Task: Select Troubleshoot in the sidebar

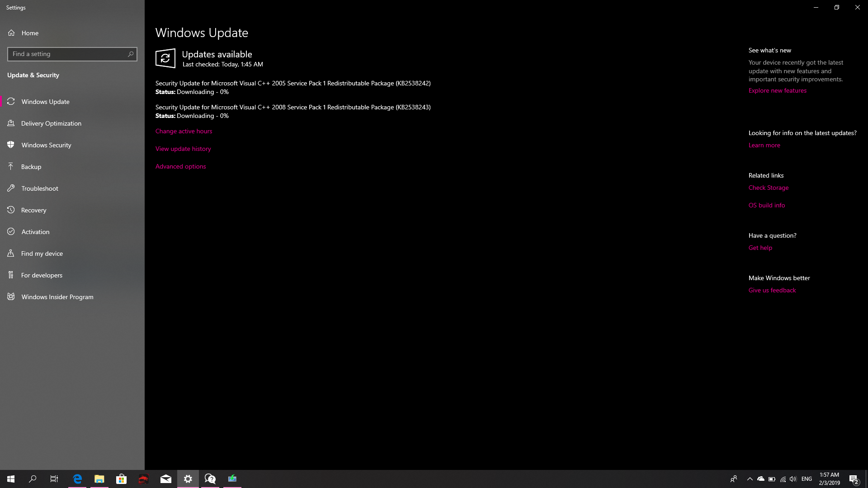Action: point(72,188)
